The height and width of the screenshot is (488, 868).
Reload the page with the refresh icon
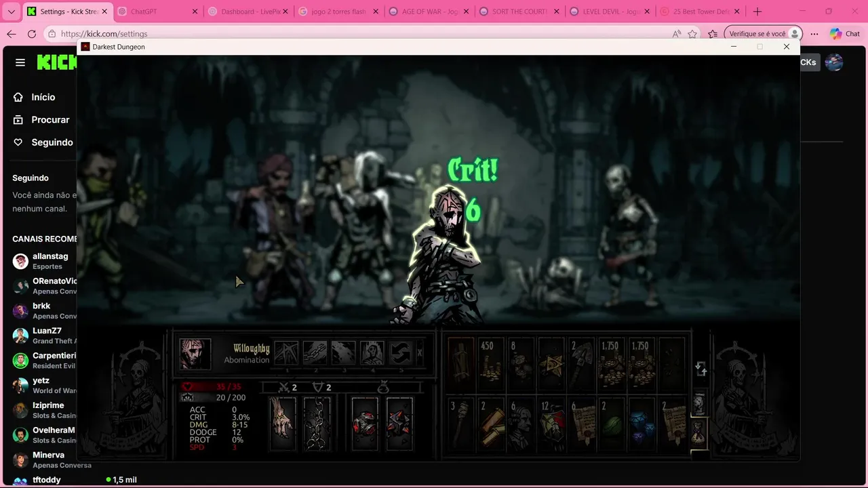32,34
